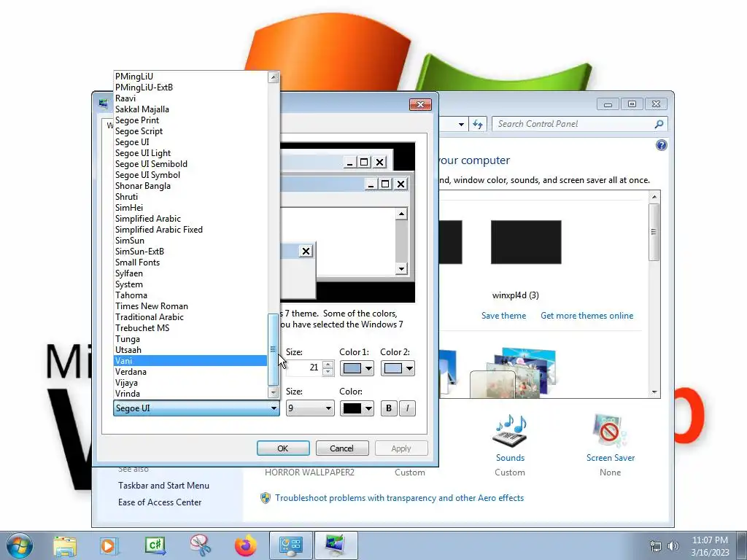Image resolution: width=747 pixels, height=560 pixels.
Task: Select Times New Roman font
Action: (x=190, y=306)
